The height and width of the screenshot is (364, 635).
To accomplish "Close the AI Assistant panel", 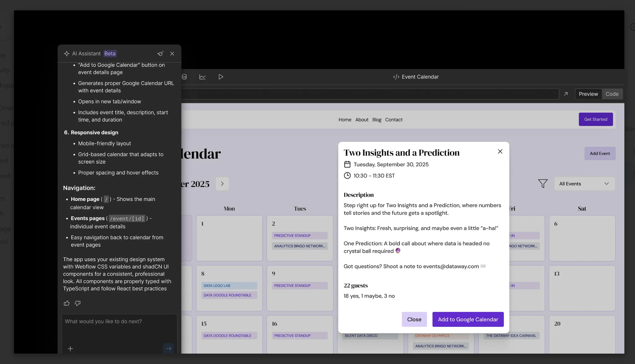I will [172, 54].
